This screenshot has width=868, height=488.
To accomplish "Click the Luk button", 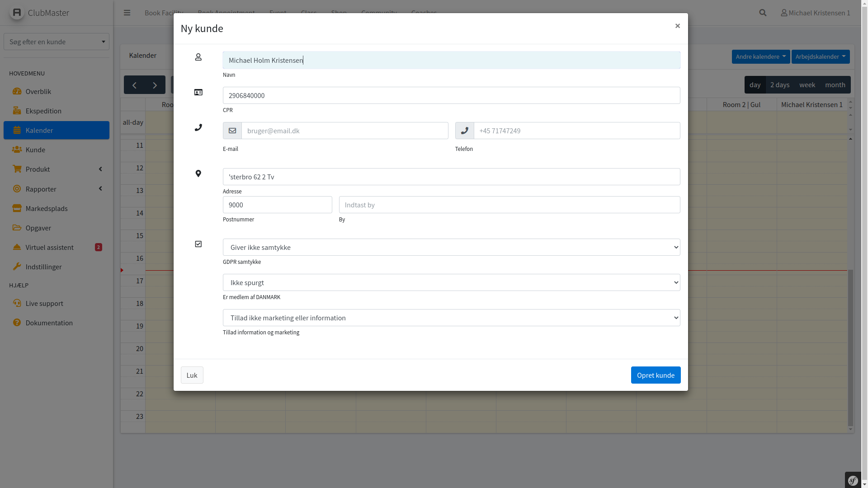I will pos(192,375).
